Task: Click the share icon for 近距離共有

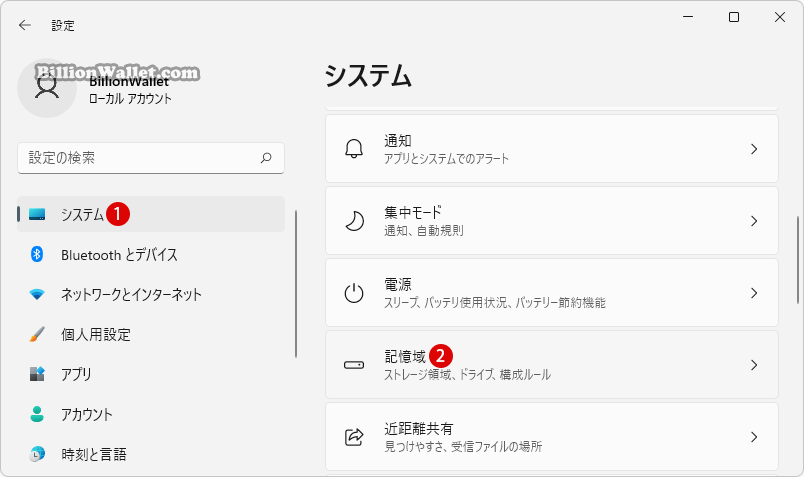Action: [x=354, y=437]
